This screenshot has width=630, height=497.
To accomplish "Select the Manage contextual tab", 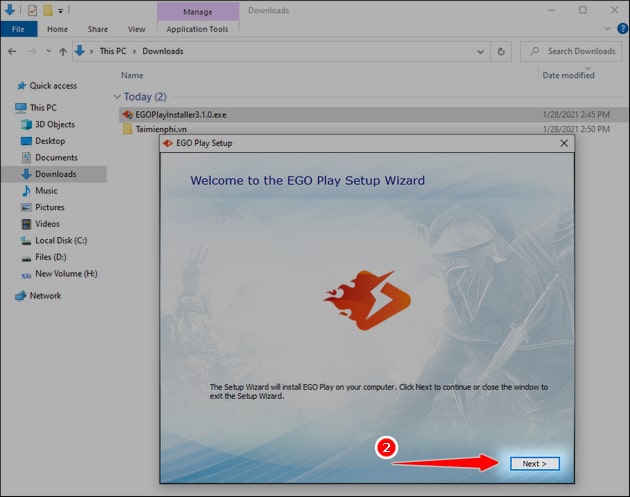I will [x=198, y=12].
